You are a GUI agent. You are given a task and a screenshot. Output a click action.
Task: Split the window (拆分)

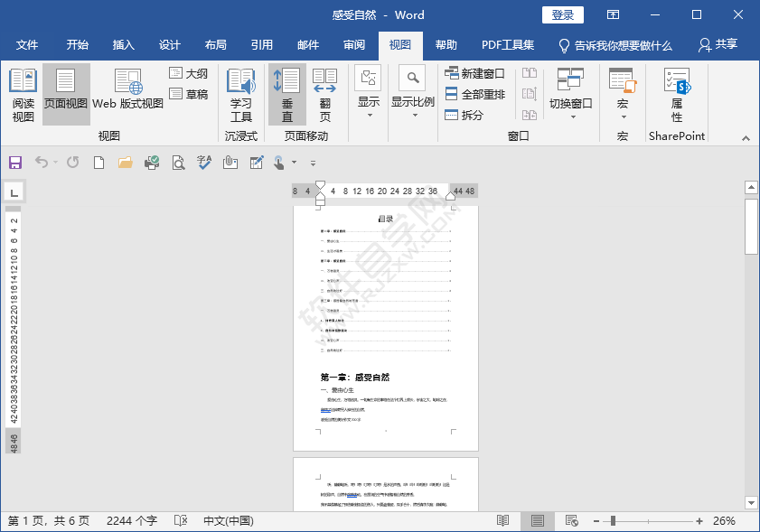(x=464, y=115)
